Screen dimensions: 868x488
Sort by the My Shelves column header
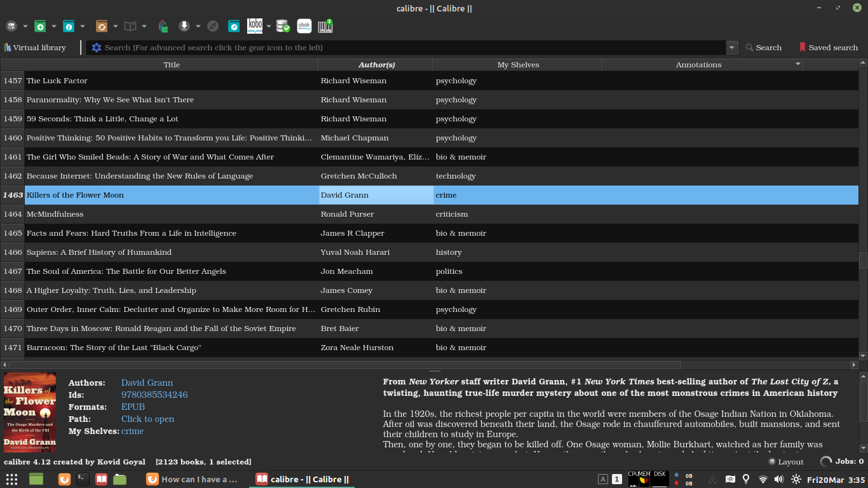[518, 65]
